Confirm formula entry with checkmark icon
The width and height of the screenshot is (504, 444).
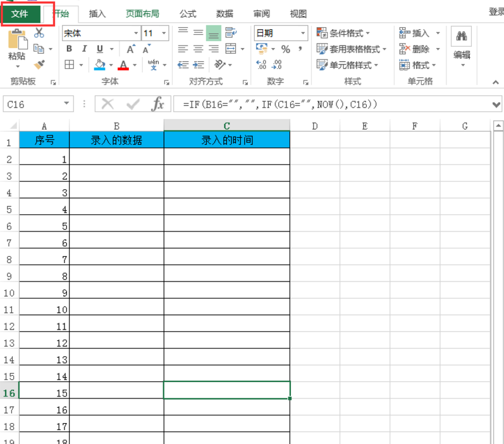[x=133, y=104]
